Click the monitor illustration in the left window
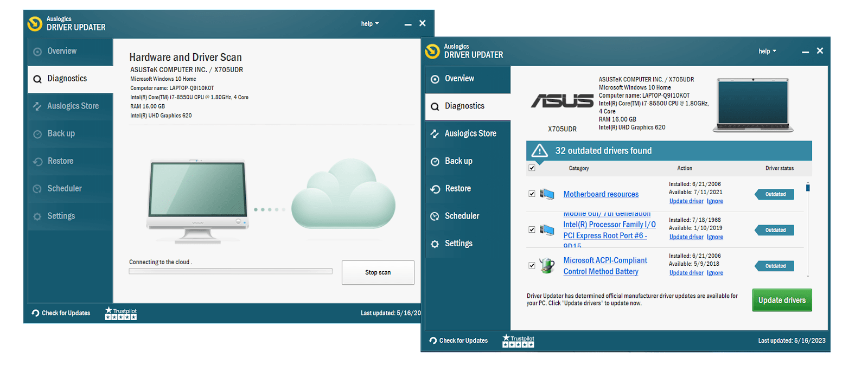The image size is (868, 383). (198, 201)
